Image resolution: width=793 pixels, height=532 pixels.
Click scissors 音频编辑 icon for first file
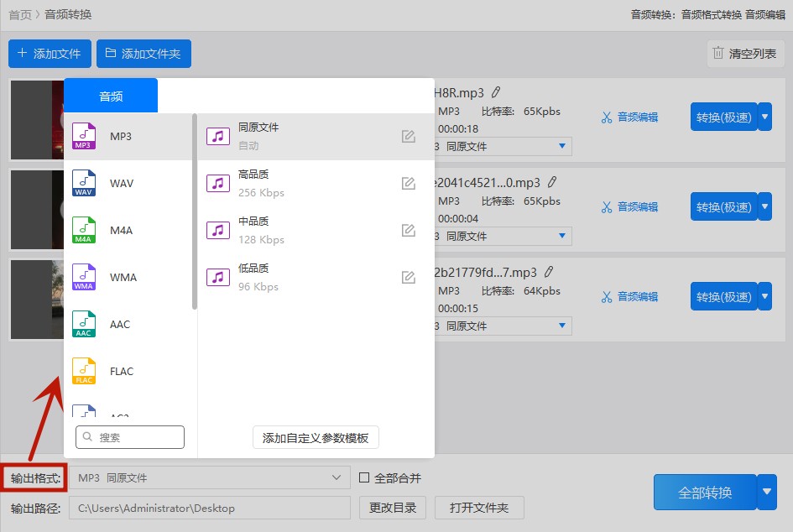tap(607, 117)
